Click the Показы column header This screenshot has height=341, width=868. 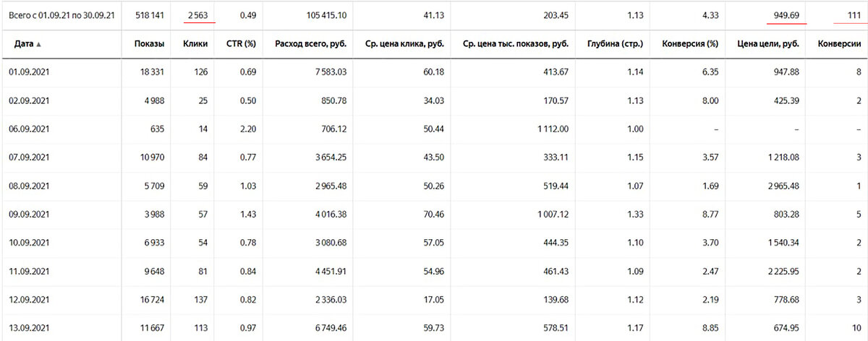148,44
